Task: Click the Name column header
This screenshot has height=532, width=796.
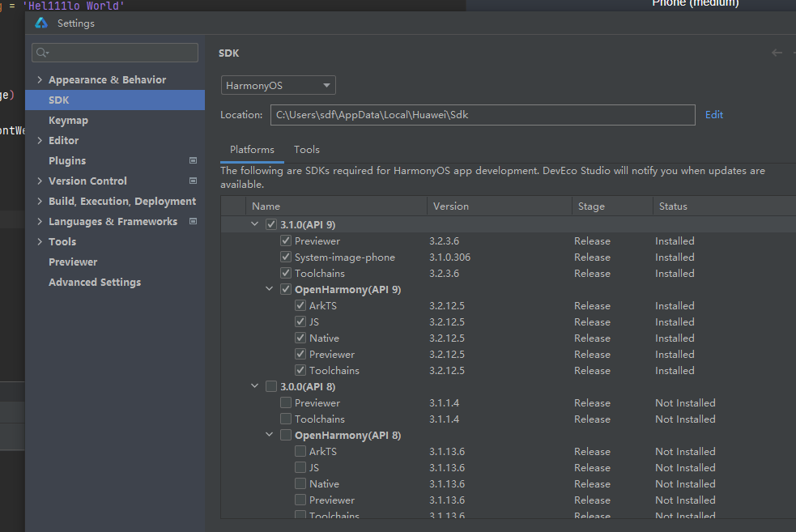Action: [337, 206]
